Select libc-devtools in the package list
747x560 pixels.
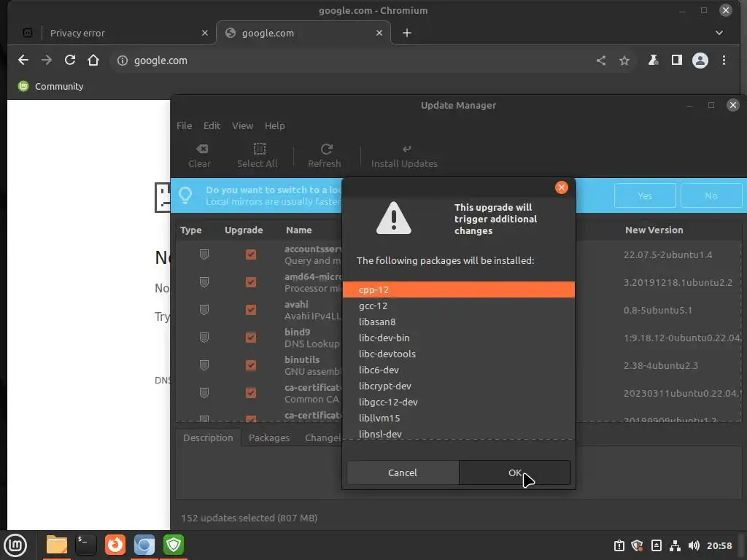[459, 354]
